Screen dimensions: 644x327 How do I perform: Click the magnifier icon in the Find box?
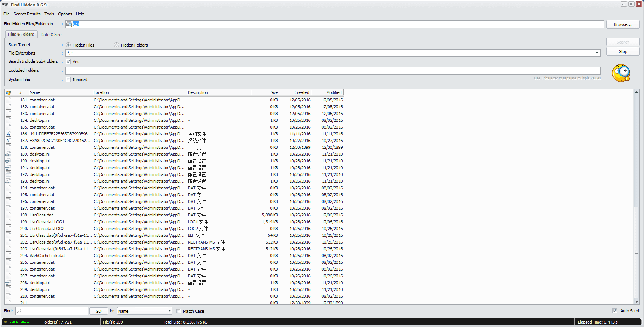point(19,311)
